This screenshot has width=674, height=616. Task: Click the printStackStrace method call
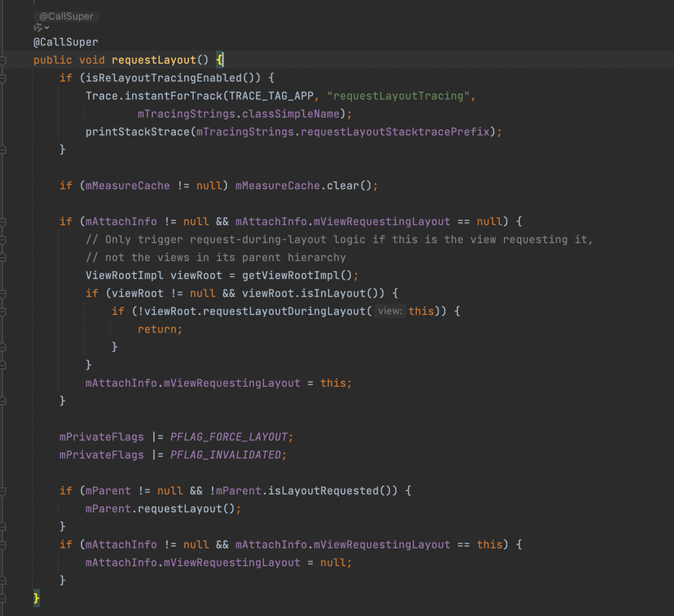point(139,132)
